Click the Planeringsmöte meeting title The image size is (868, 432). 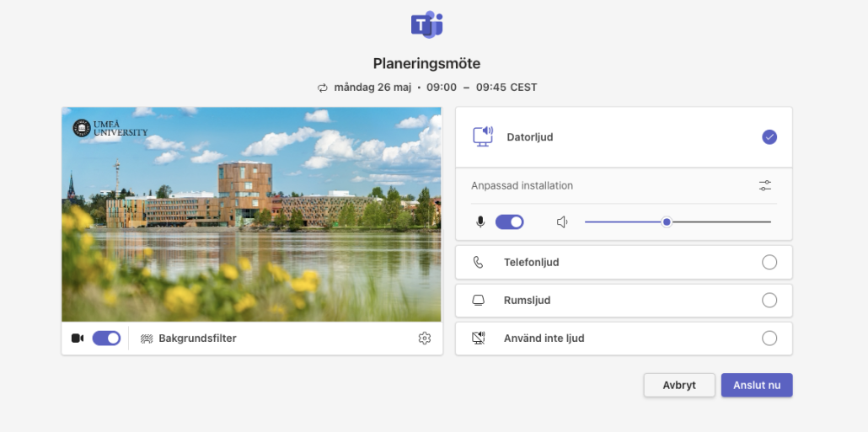point(426,64)
